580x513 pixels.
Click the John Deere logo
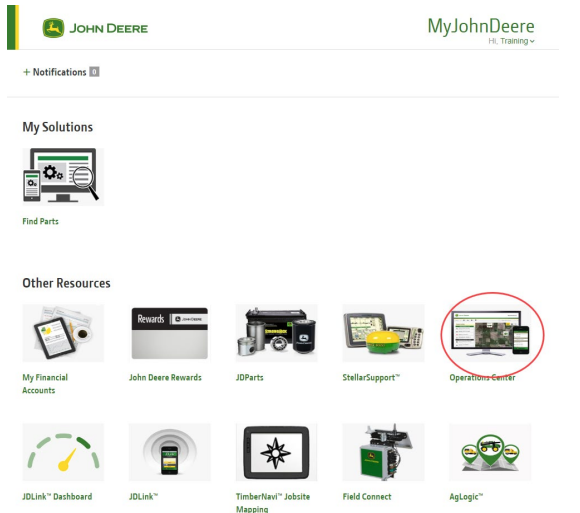point(95,28)
